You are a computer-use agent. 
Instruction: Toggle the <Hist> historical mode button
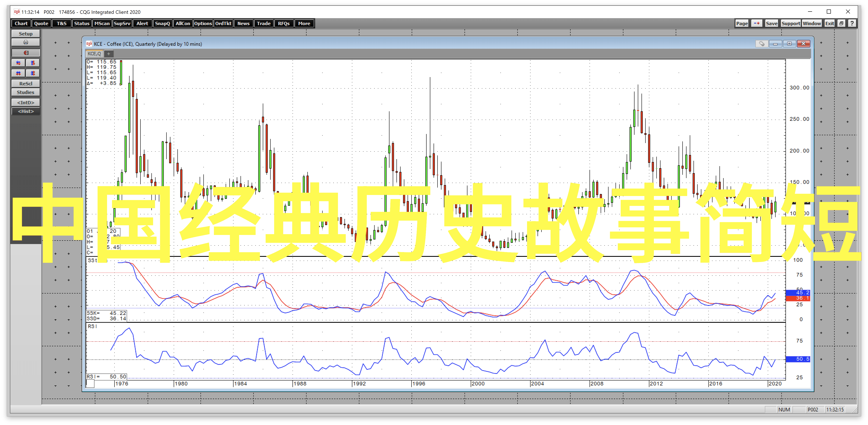(26, 112)
